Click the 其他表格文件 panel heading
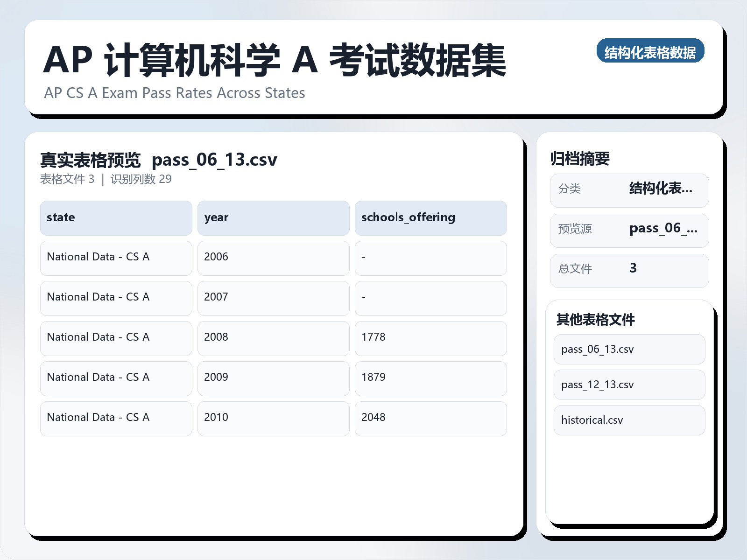This screenshot has height=560, width=747. (596, 320)
